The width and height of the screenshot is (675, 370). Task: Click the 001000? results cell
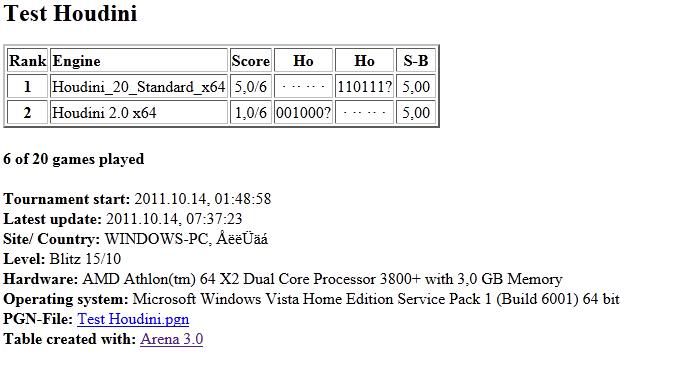coord(303,112)
